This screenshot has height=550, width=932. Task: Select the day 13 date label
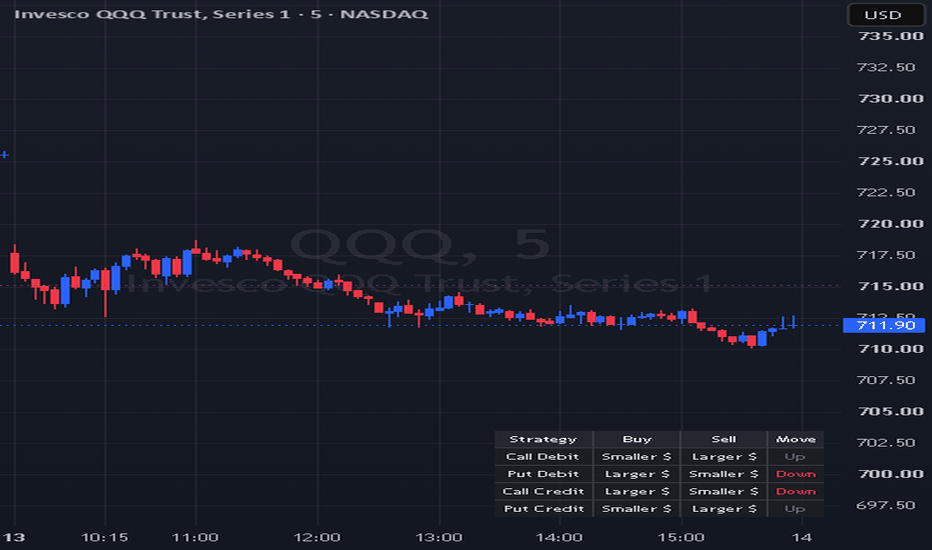point(14,538)
